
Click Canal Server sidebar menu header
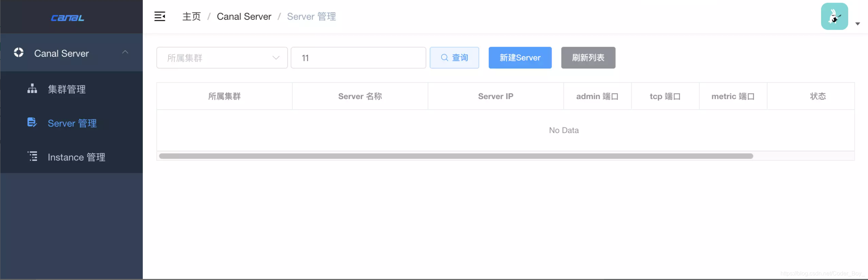[x=71, y=53]
